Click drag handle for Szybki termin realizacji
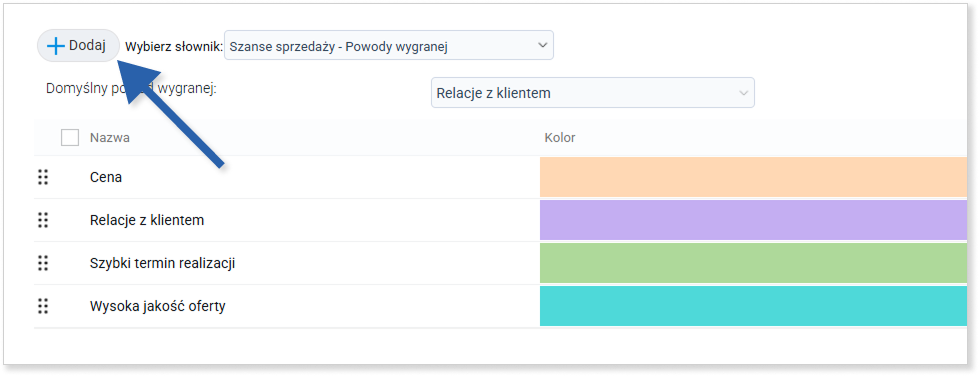 click(x=42, y=263)
